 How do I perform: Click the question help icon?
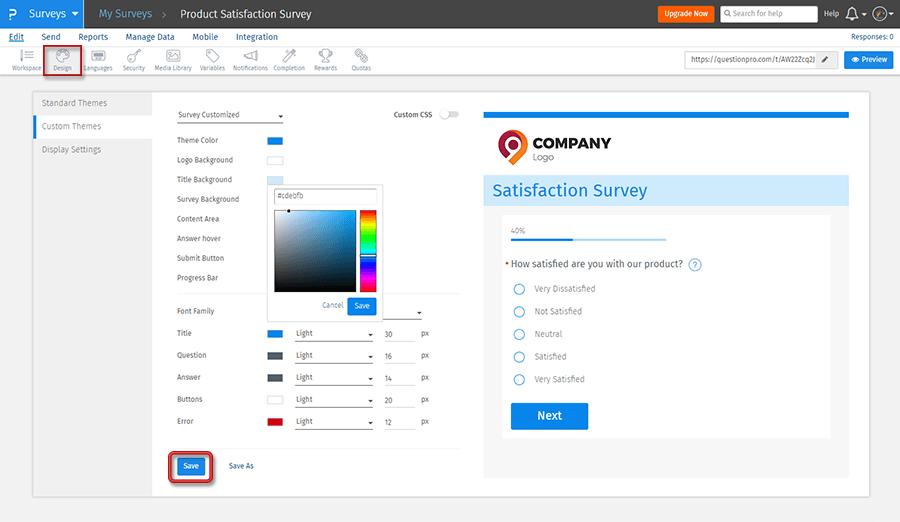tap(695, 265)
